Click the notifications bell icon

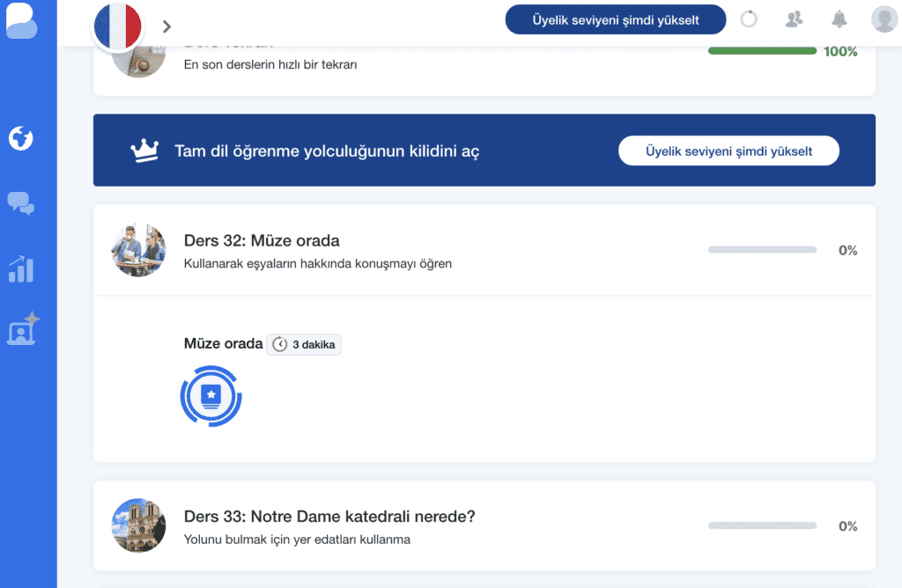tap(839, 19)
